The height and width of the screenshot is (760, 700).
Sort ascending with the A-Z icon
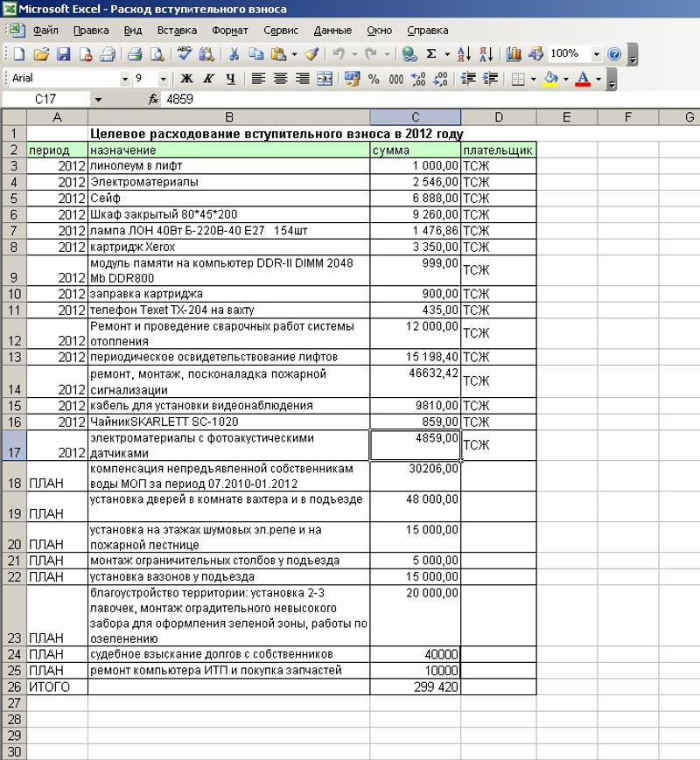(465, 54)
